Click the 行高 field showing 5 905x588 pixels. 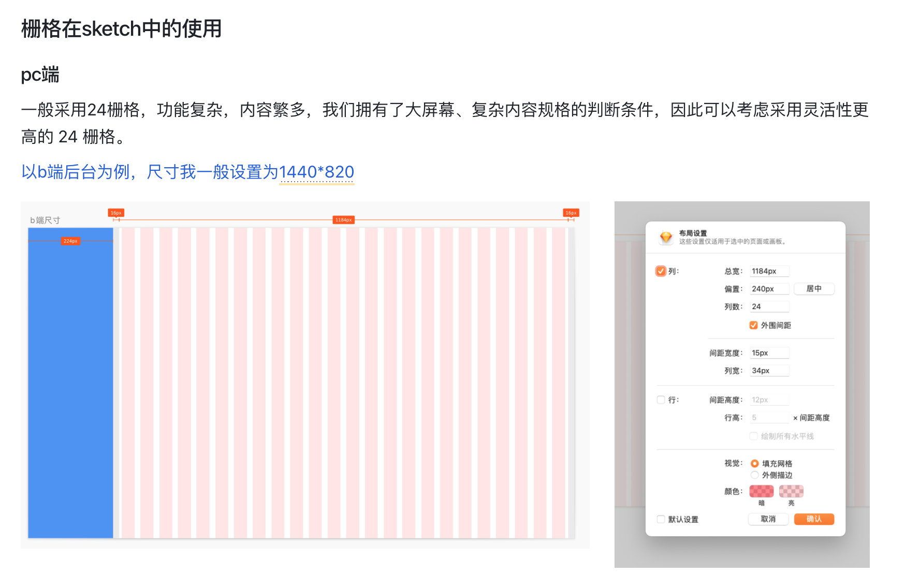click(x=769, y=417)
